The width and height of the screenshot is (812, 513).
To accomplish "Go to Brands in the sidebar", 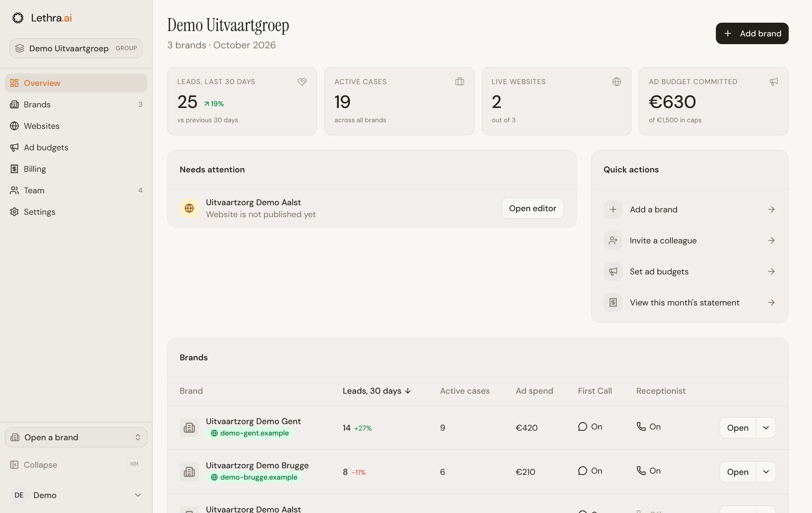I will click(x=76, y=104).
